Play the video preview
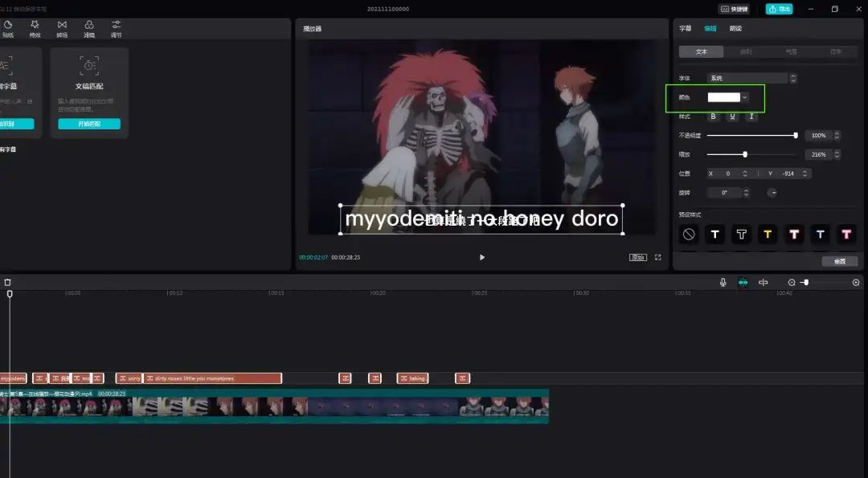The image size is (868, 478). 482,257
